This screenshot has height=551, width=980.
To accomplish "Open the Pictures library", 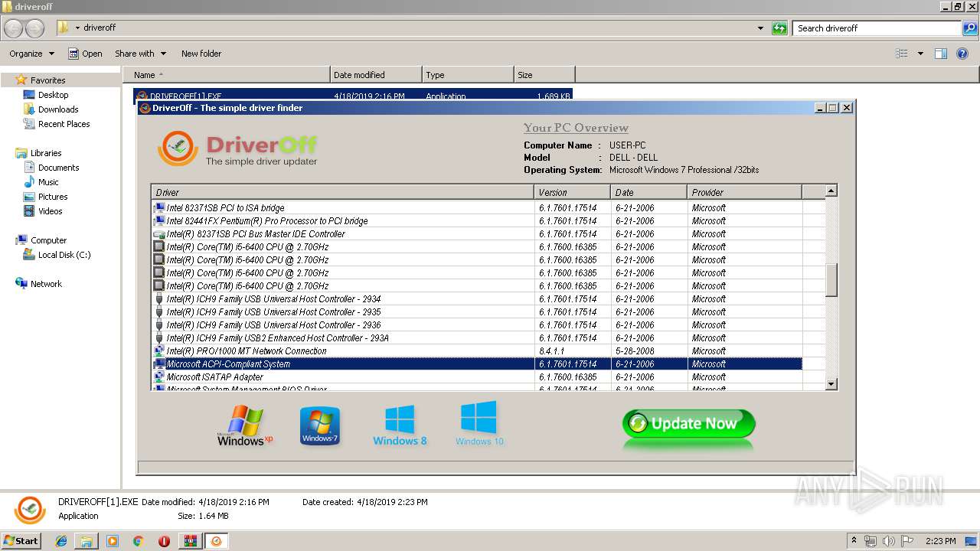I will tap(53, 197).
